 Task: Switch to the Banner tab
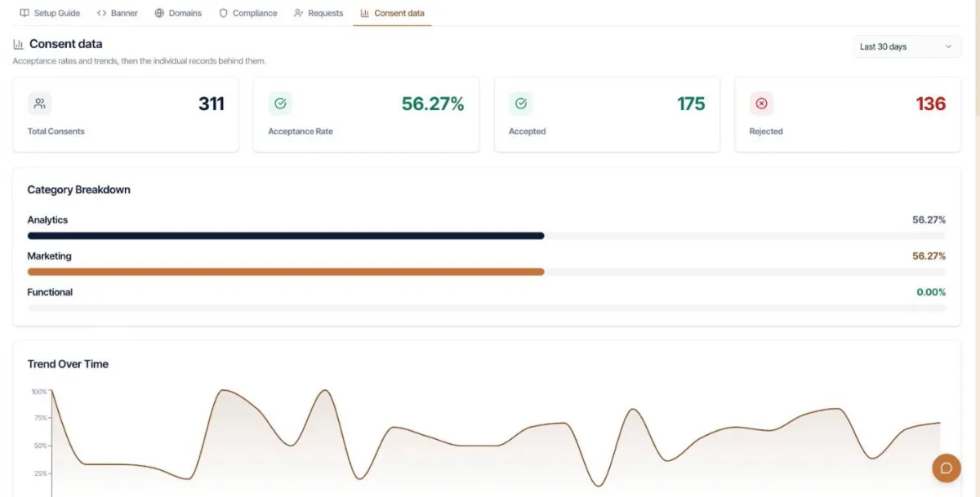118,13
